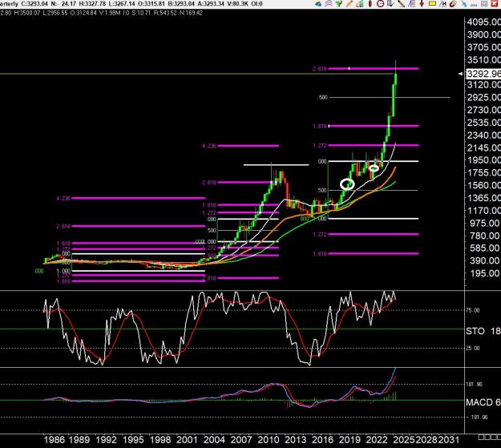This screenshot has width=501, height=448.
Task: Select the yellow rectangle tool
Action: tap(432, 3)
